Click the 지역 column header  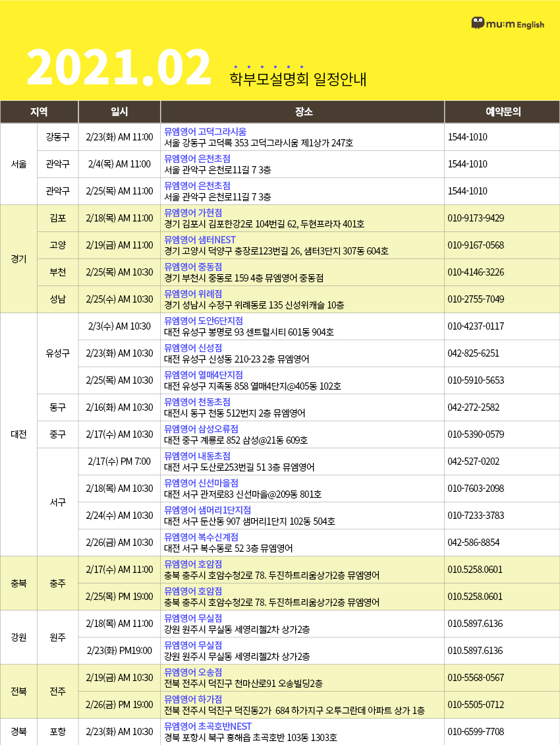point(39,112)
